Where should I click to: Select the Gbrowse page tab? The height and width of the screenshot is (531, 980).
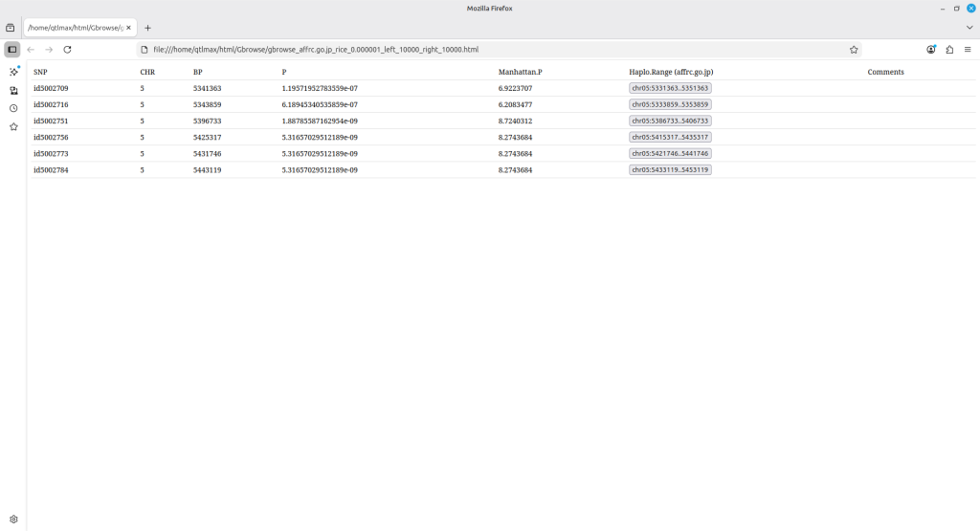tap(75, 28)
